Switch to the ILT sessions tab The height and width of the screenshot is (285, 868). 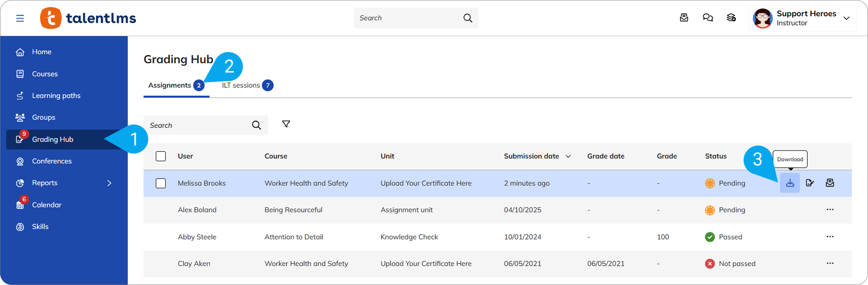pyautogui.click(x=241, y=85)
